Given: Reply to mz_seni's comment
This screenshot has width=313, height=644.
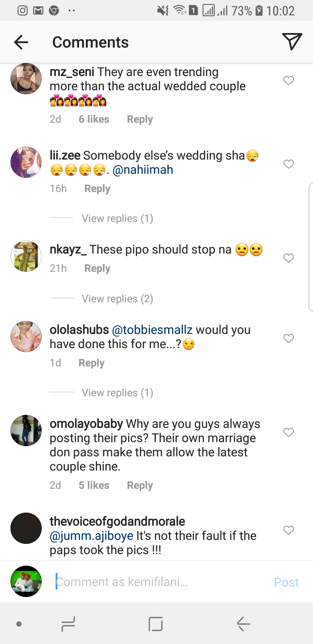Looking at the screenshot, I should [x=140, y=119].
